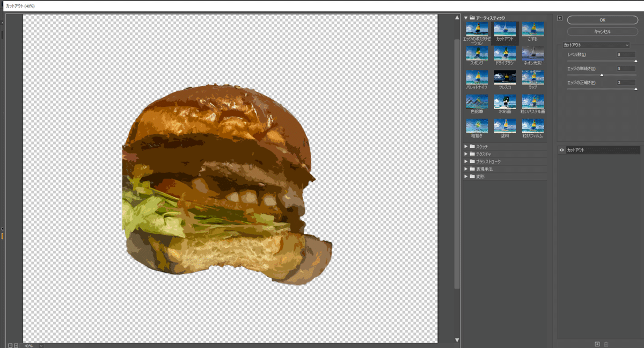644x348 pixels.
Task: Hide the filter thumbnails panel with the collapse icon
Action: [560, 18]
